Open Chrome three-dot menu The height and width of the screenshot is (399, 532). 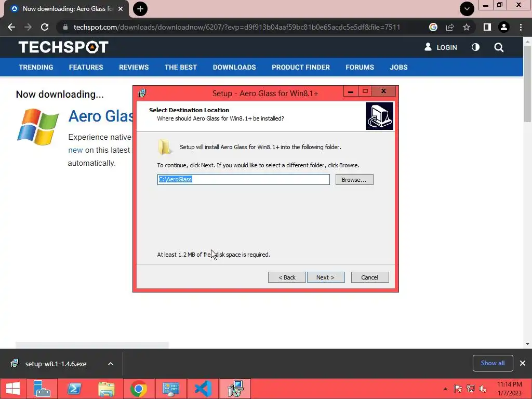(521, 27)
